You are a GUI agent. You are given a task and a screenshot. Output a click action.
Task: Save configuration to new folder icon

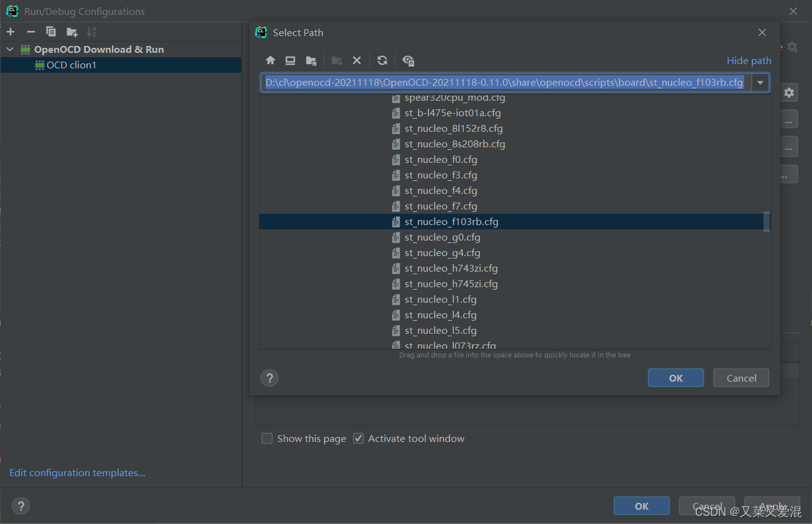tap(72, 32)
